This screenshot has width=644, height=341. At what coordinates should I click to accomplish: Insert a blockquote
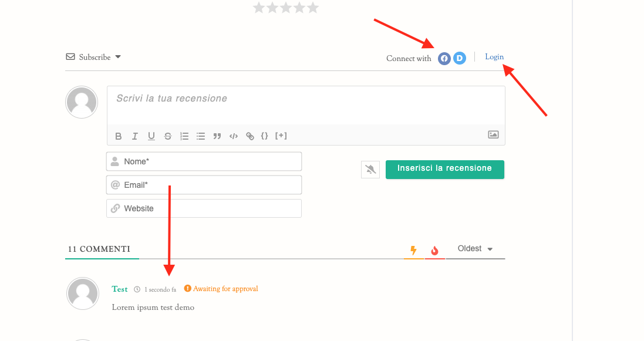tap(217, 136)
